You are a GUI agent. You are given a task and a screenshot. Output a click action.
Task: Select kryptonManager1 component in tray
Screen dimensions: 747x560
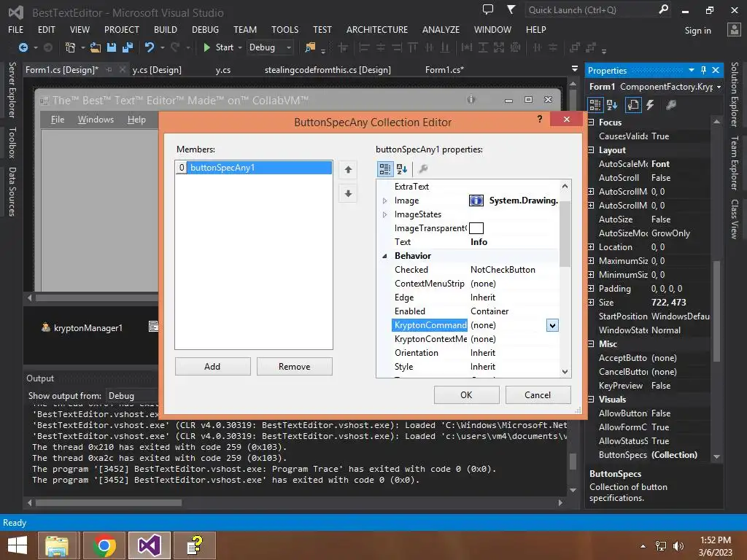pos(82,327)
